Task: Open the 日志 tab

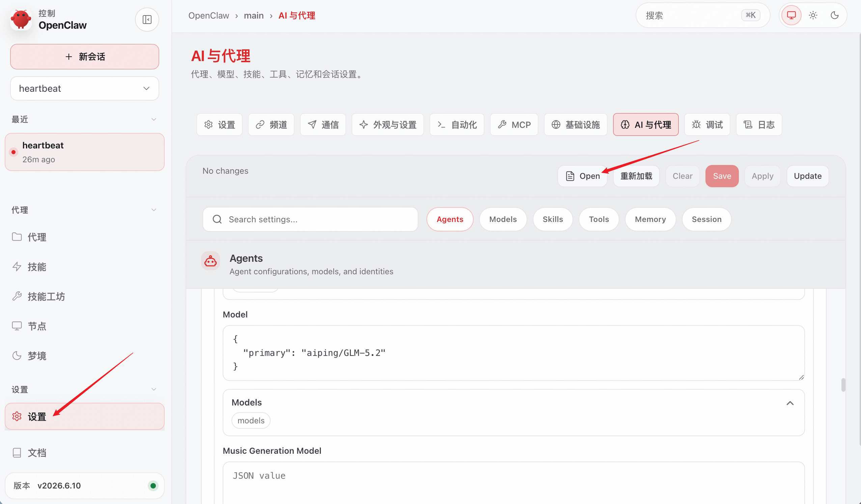Action: click(759, 124)
